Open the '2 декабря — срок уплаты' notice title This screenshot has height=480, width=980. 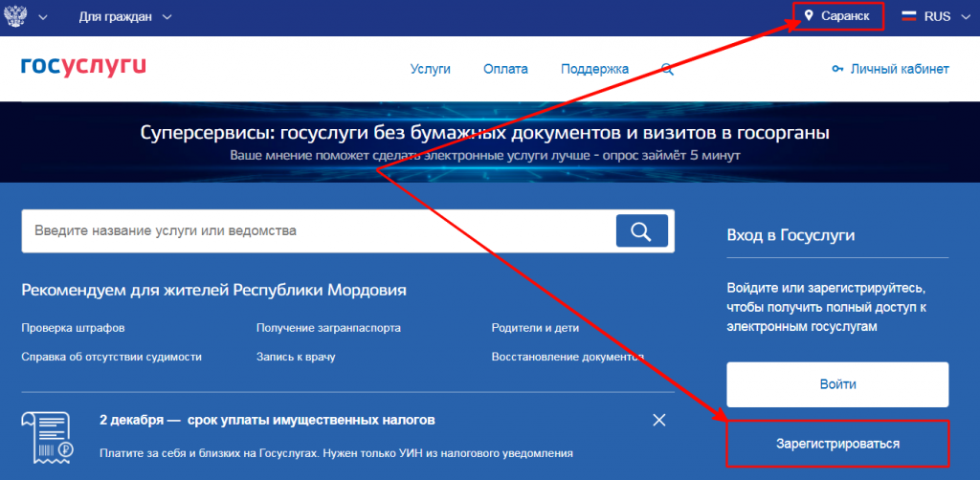point(268,420)
